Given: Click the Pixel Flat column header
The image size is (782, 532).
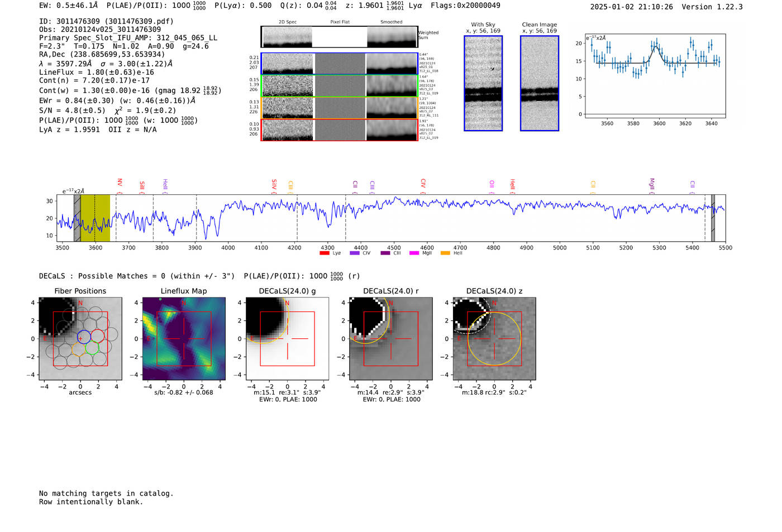Looking at the screenshot, I should point(340,22).
